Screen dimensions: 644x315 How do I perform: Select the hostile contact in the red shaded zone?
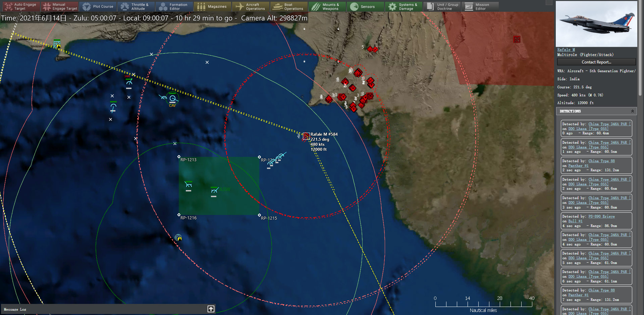(x=517, y=39)
